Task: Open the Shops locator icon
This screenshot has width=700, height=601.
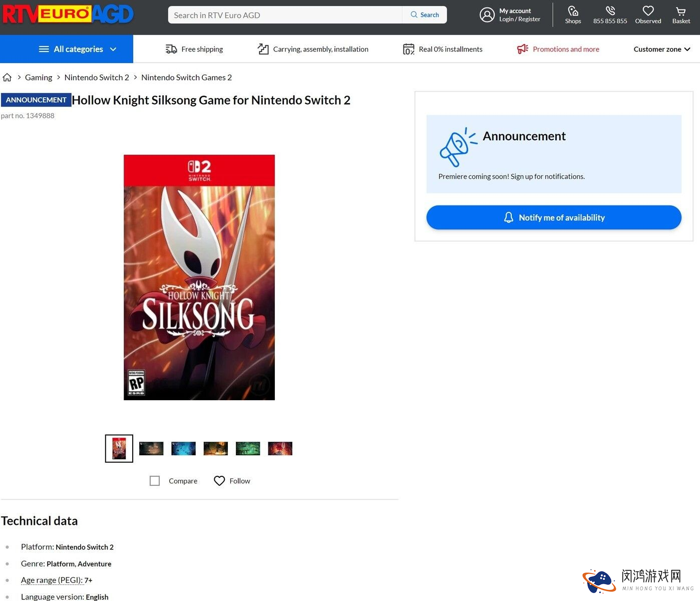Action: coord(573,11)
